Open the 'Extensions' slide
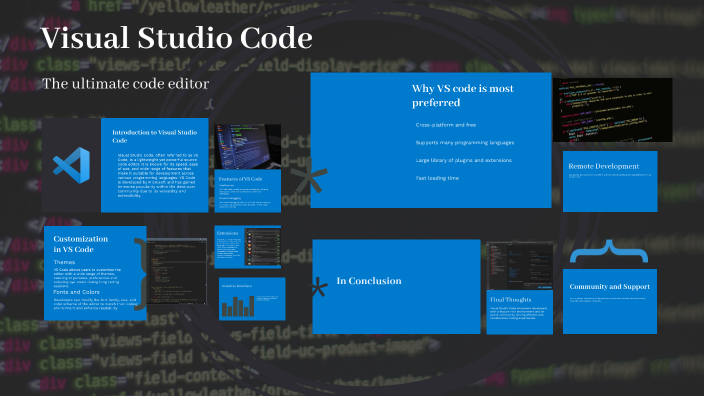The height and width of the screenshot is (396, 704). pos(248,247)
